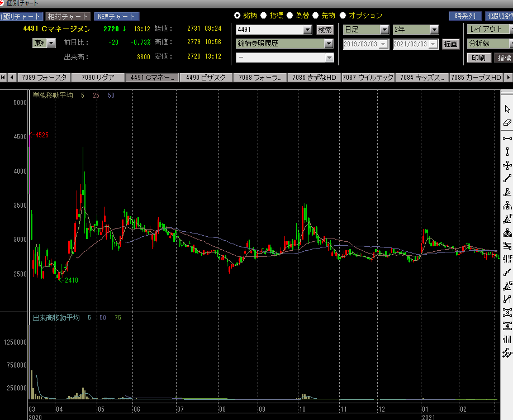Pick the vertical line drawing tool
This screenshot has height=420, width=513.
(x=507, y=151)
